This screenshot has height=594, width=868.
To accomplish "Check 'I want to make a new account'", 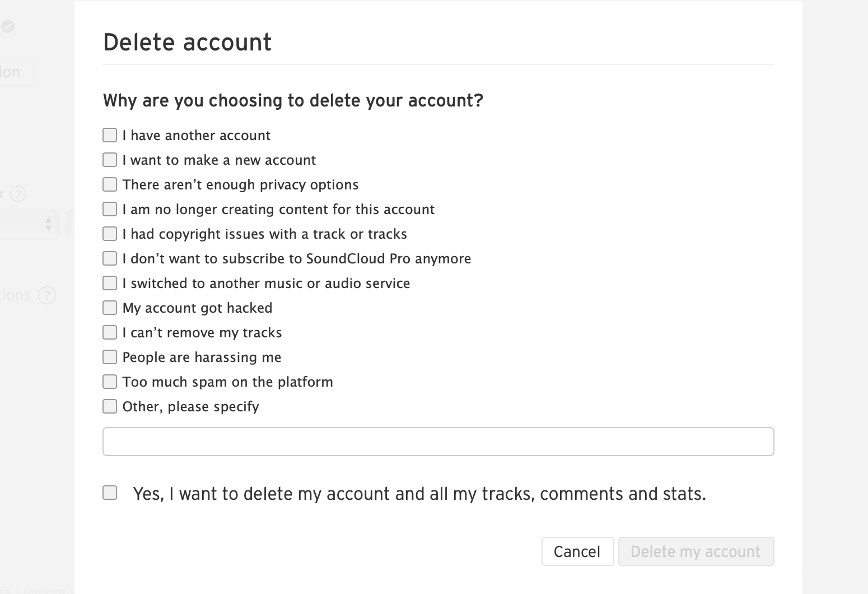I will tap(110, 159).
